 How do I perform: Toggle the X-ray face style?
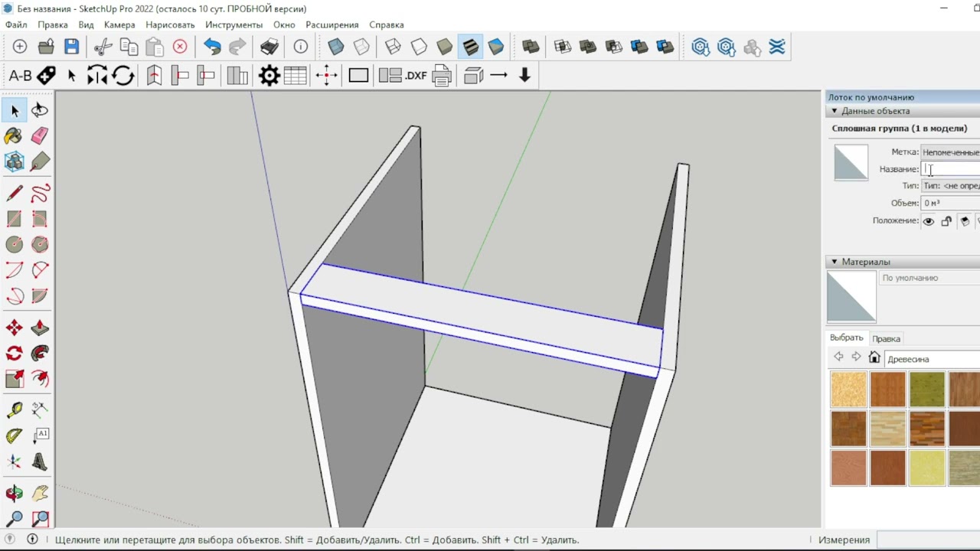(336, 47)
